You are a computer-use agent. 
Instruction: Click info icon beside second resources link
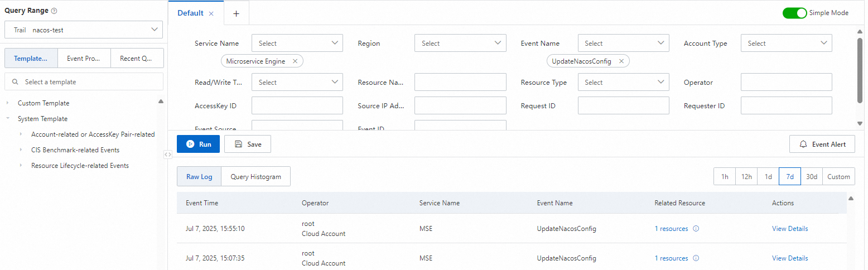(x=696, y=258)
